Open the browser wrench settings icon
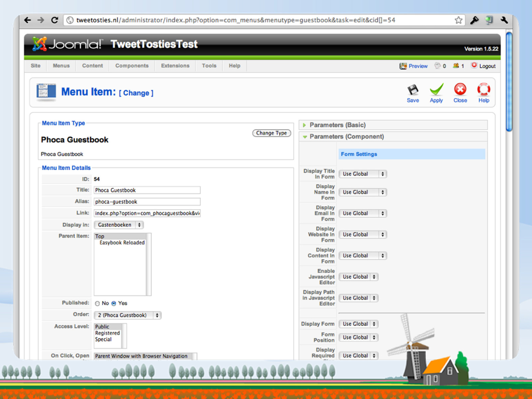 504,20
